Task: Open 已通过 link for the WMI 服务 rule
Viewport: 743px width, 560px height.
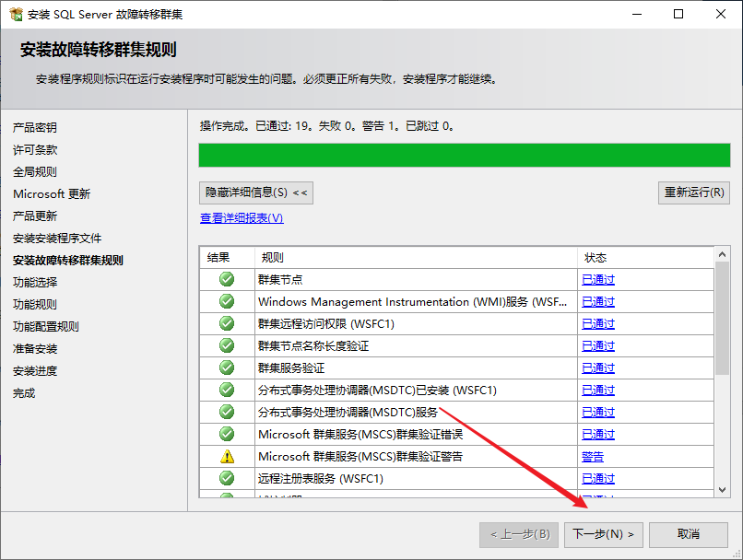Action: [x=597, y=302]
